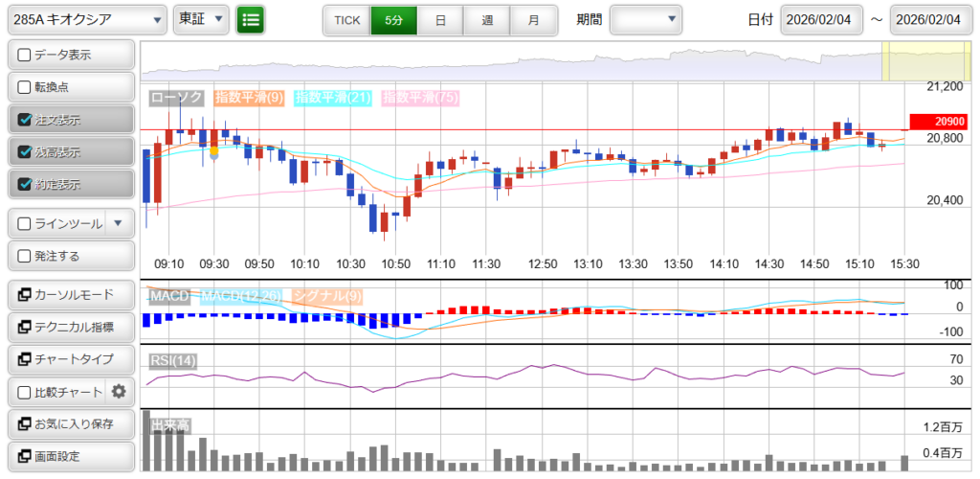This screenshot has height=479, width=980.
Task: Select the 週 weekly chart tab
Action: [x=487, y=19]
